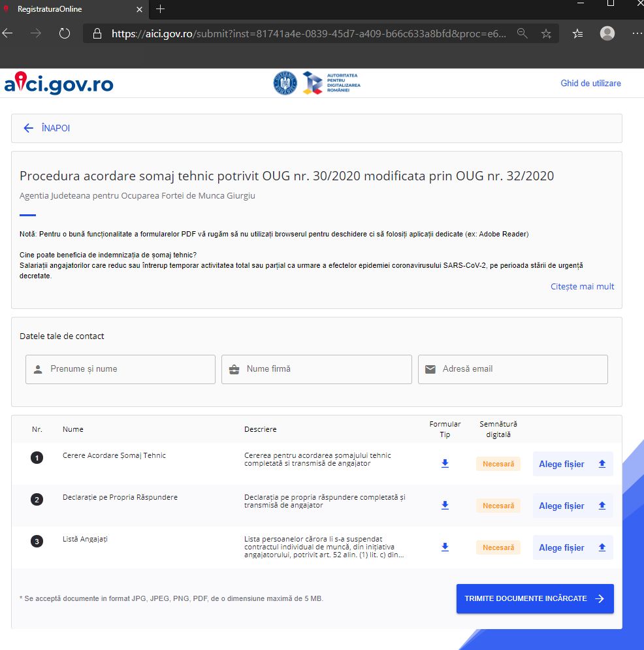Click the Datele tale de contact heading

(x=62, y=336)
